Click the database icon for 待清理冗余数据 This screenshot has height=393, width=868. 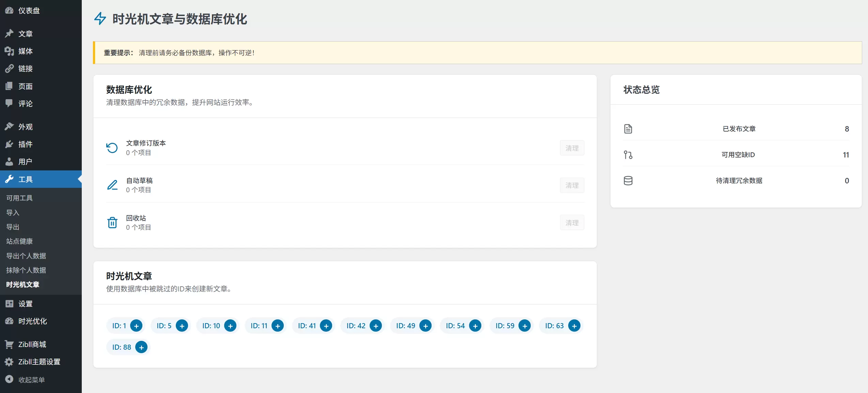[628, 181]
